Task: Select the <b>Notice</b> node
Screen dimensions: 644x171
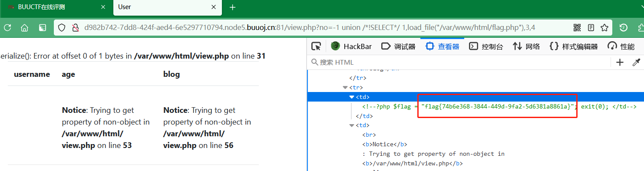Action: [385, 145]
